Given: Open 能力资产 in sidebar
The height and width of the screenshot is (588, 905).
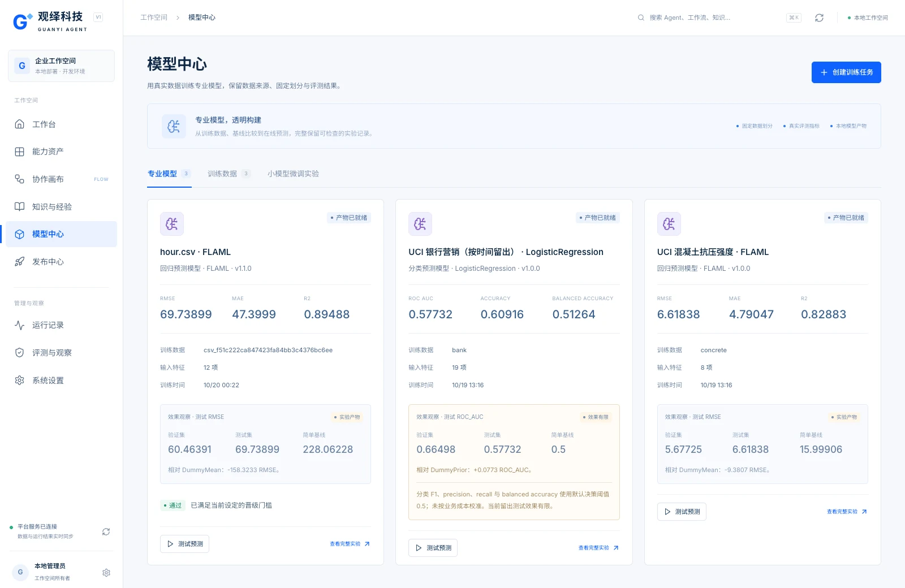Looking at the screenshot, I should [61, 152].
